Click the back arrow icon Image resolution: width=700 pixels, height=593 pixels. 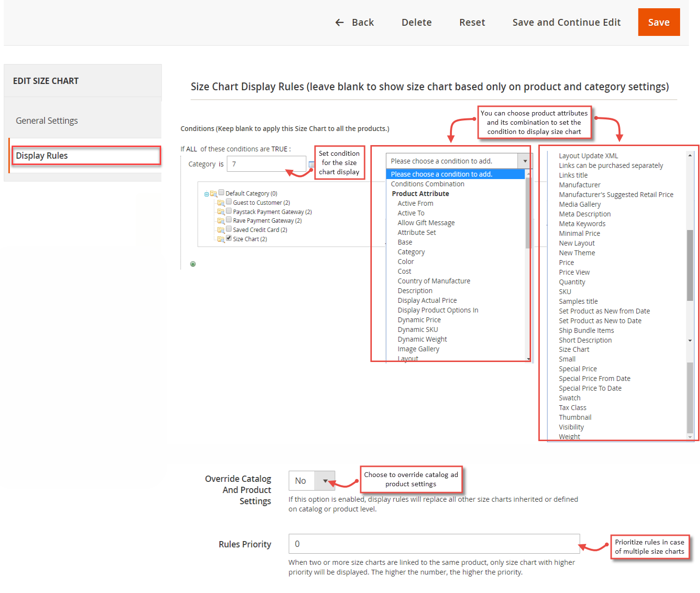pyautogui.click(x=339, y=22)
